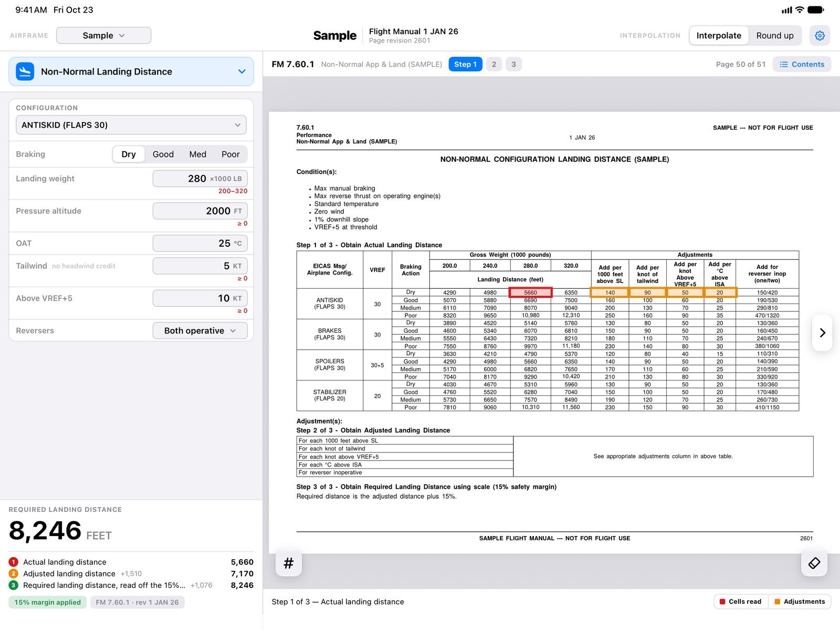
Task: Tap the 15% margin applied tag
Action: click(48, 602)
